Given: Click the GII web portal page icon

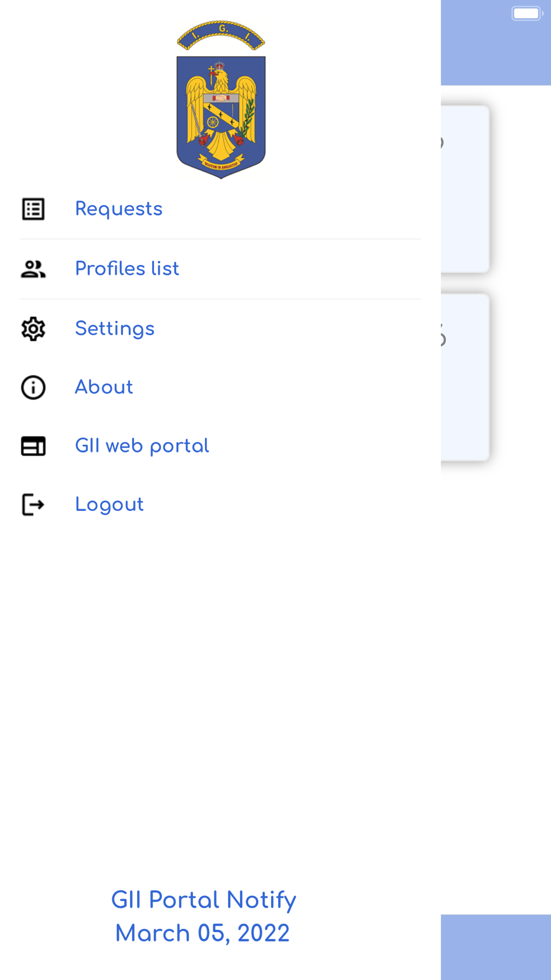Looking at the screenshot, I should coord(33,446).
